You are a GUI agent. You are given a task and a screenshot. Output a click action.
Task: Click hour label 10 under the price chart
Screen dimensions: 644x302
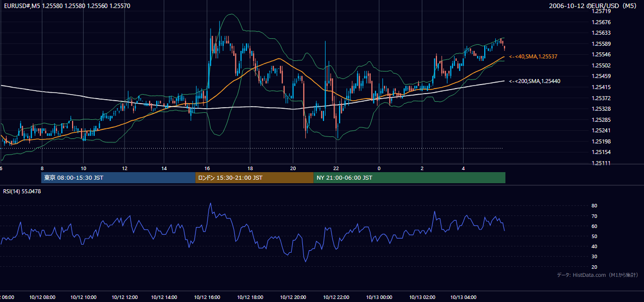[x=83, y=168]
